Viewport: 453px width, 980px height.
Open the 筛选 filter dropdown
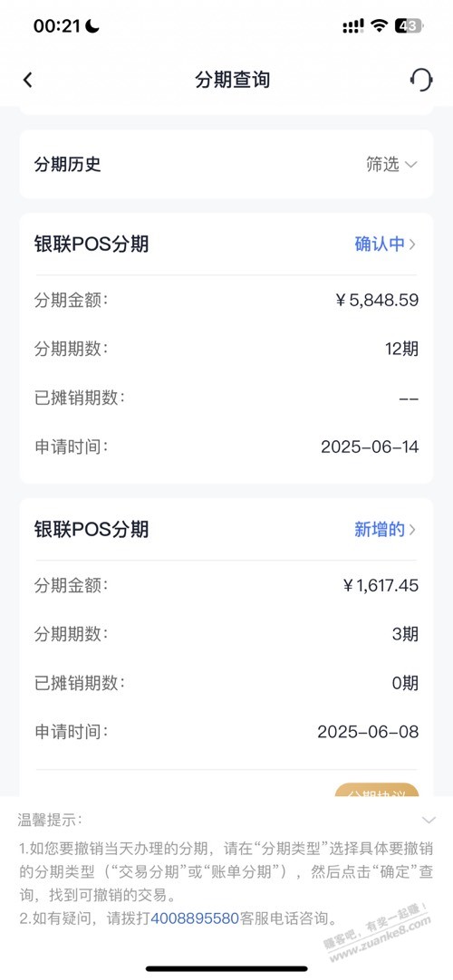tap(391, 164)
